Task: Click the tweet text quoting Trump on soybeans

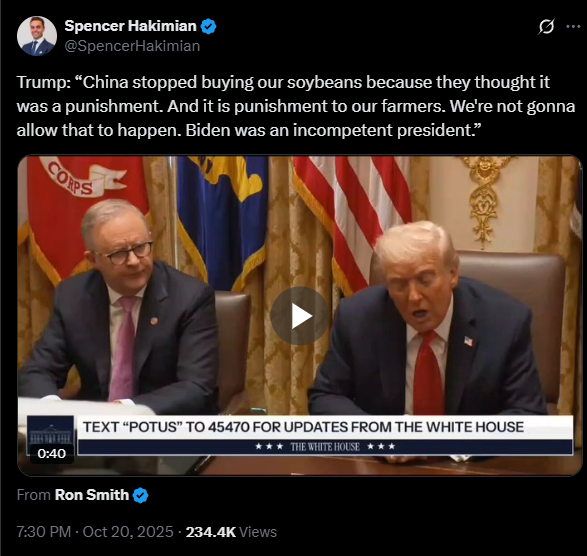Action: click(x=296, y=106)
